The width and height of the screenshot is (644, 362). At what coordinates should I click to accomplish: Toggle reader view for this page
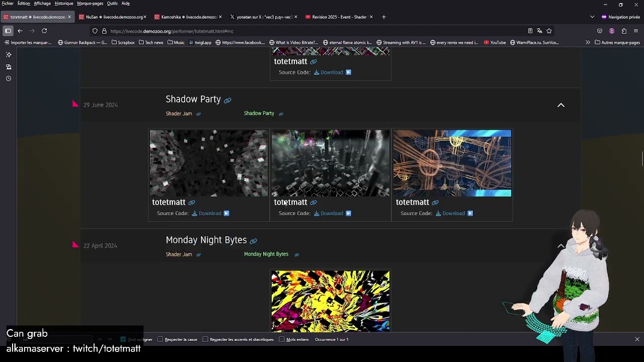click(x=530, y=31)
